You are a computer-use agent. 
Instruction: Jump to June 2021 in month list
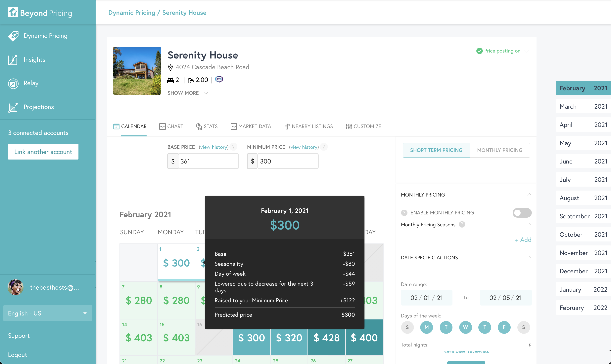pos(583,161)
